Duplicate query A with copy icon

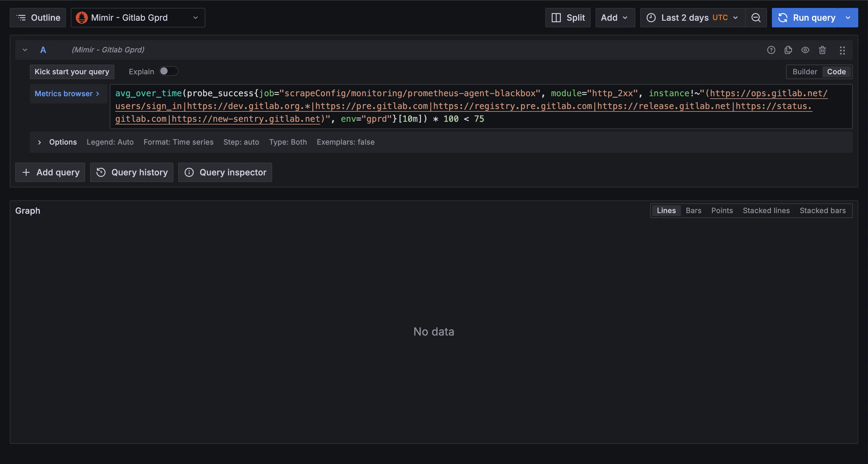point(788,50)
